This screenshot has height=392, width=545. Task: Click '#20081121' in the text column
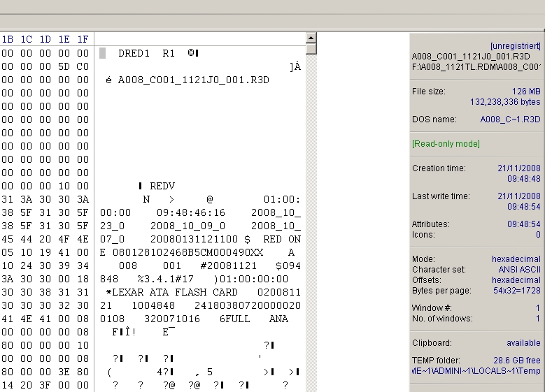(x=229, y=266)
